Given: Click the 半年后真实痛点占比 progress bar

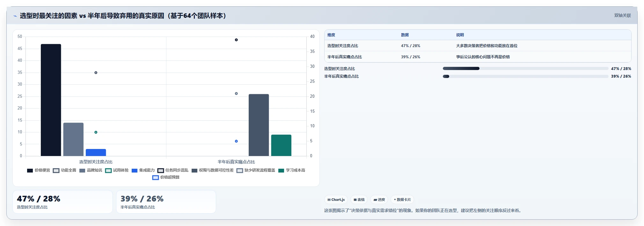Looking at the screenshot, I should (526, 76).
